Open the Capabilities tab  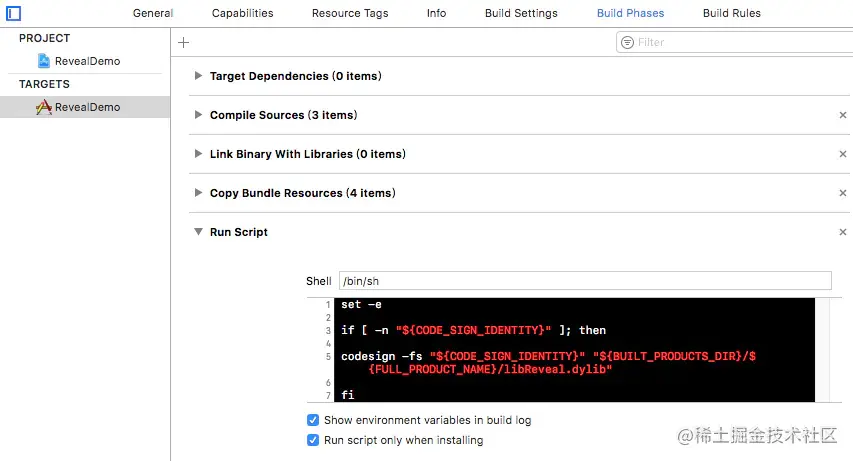pyautogui.click(x=242, y=13)
